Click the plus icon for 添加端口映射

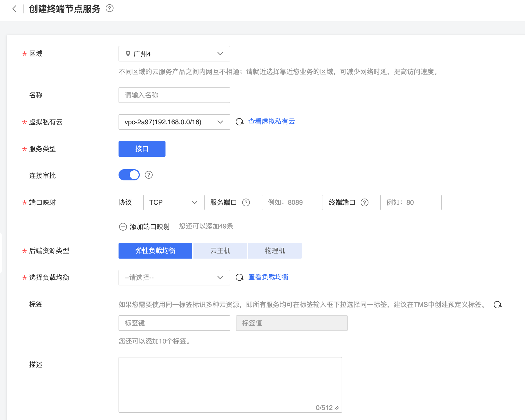pos(123,226)
